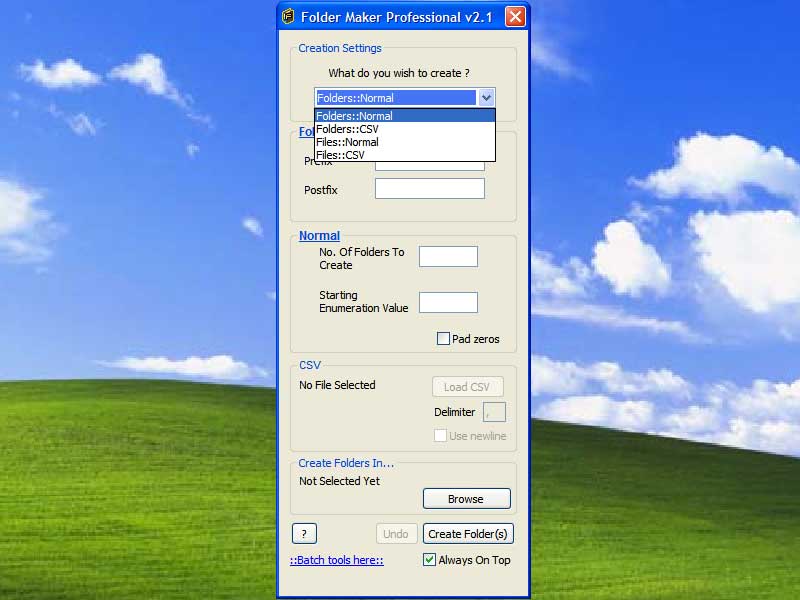The image size is (800, 600).
Task: Click Browse to choose destination folder
Action: [466, 499]
